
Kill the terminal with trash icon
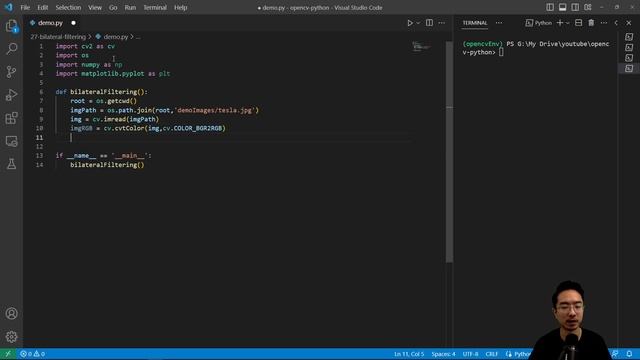click(x=591, y=23)
